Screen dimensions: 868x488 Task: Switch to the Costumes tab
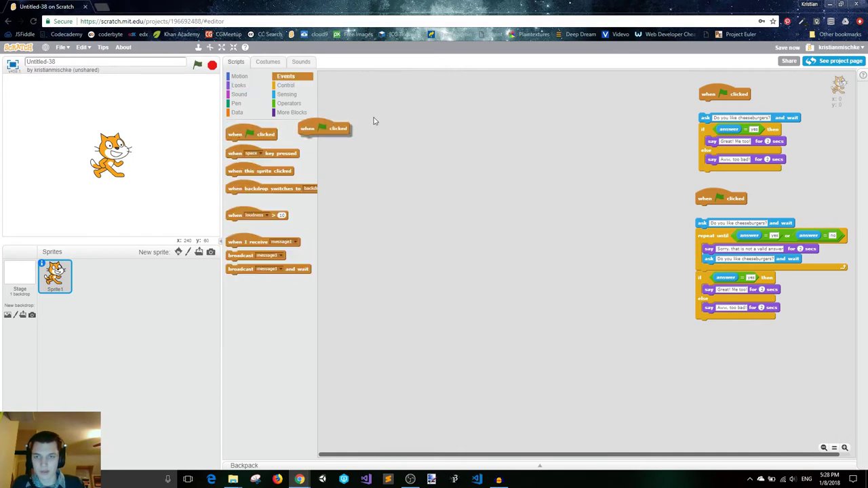pyautogui.click(x=268, y=62)
